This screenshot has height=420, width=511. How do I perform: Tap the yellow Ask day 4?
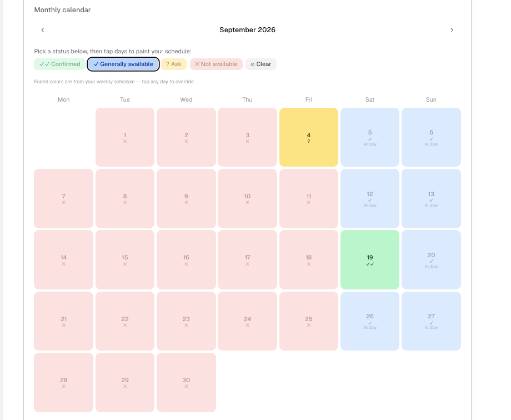309,137
